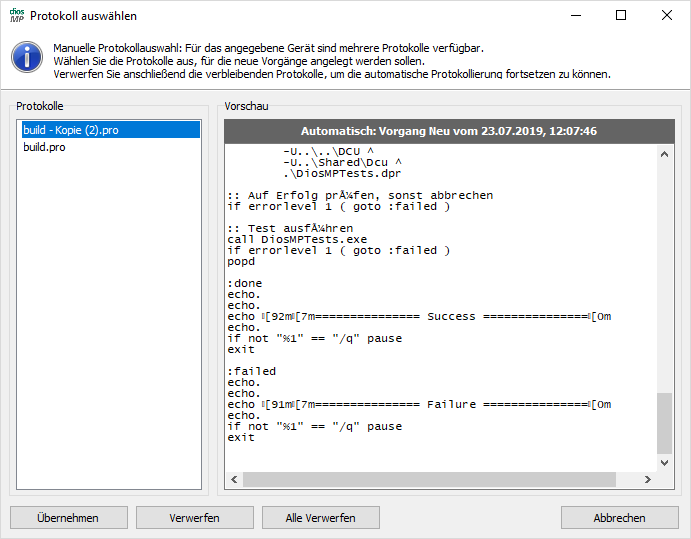Click the blue information icon
The height and width of the screenshot is (539, 691).
coord(27,57)
